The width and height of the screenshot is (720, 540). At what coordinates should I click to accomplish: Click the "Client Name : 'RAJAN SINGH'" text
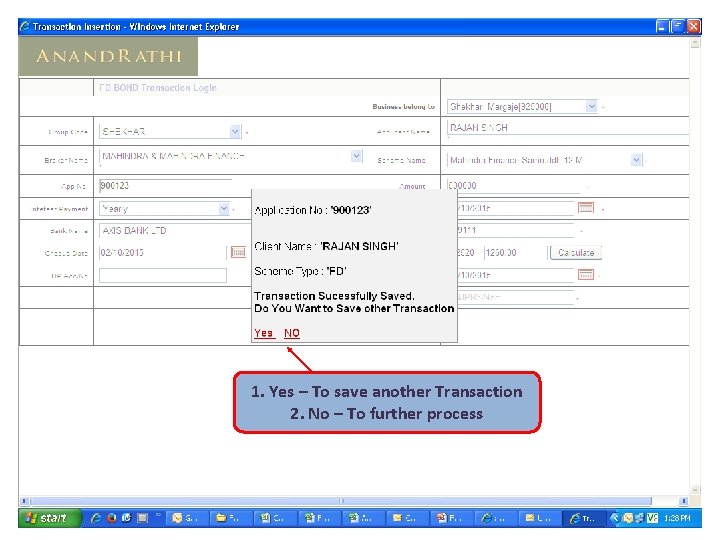point(326,246)
